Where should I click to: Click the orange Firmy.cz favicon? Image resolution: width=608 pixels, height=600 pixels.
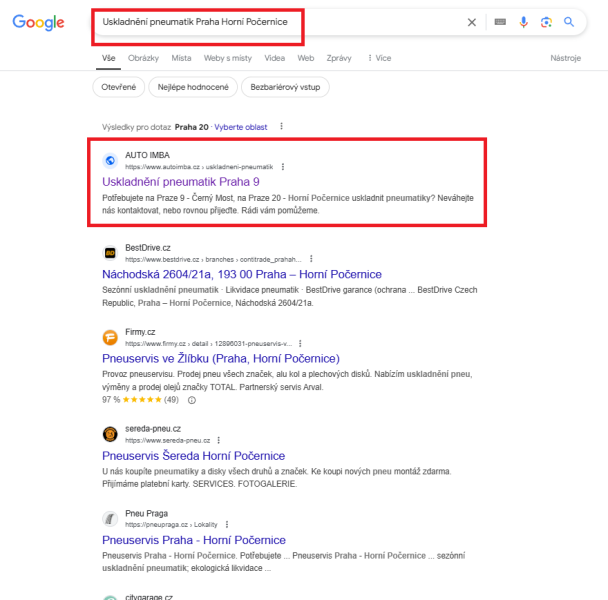point(110,337)
